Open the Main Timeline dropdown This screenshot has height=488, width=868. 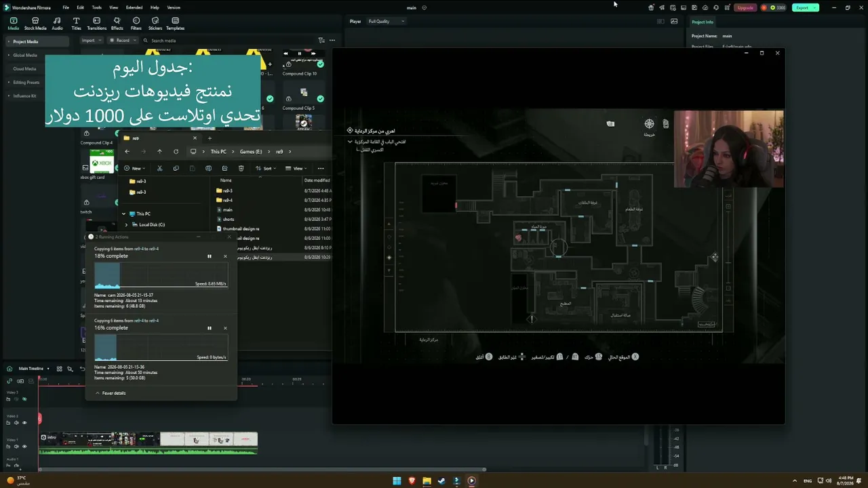(x=34, y=369)
